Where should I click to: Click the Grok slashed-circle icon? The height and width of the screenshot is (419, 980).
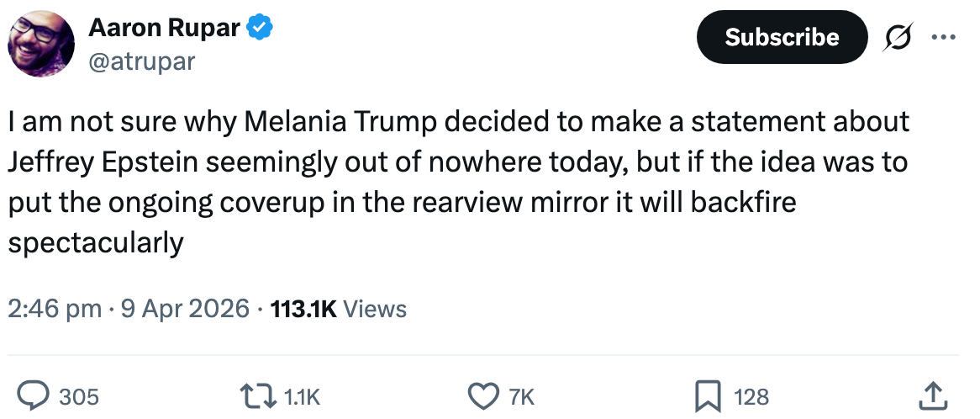pyautogui.click(x=898, y=37)
